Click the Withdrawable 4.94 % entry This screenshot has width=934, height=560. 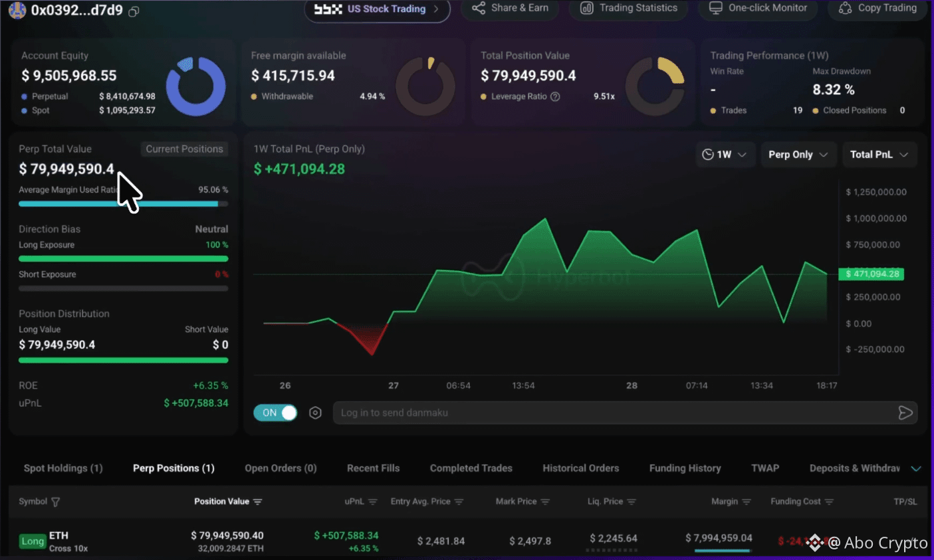tap(318, 96)
